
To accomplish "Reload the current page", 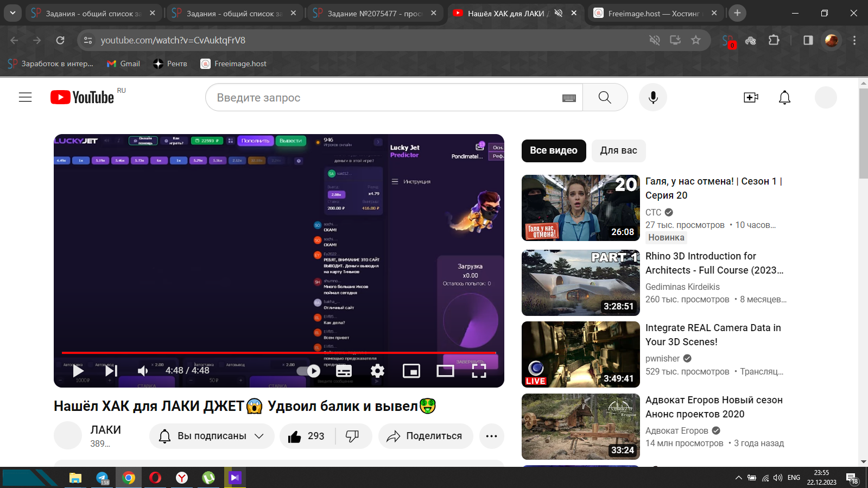I will pos(60,40).
